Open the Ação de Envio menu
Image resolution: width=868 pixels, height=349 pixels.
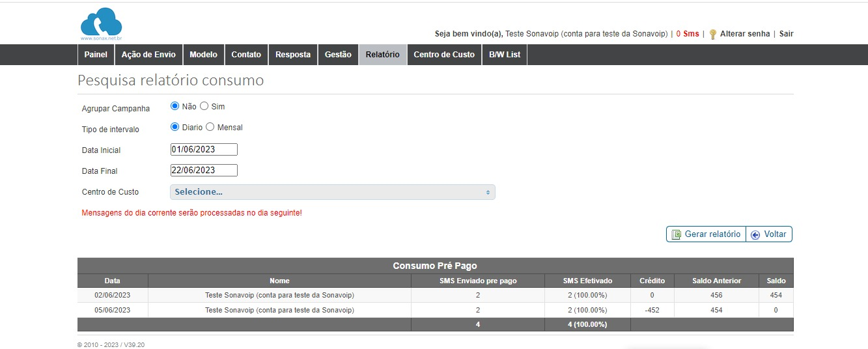pyautogui.click(x=148, y=55)
